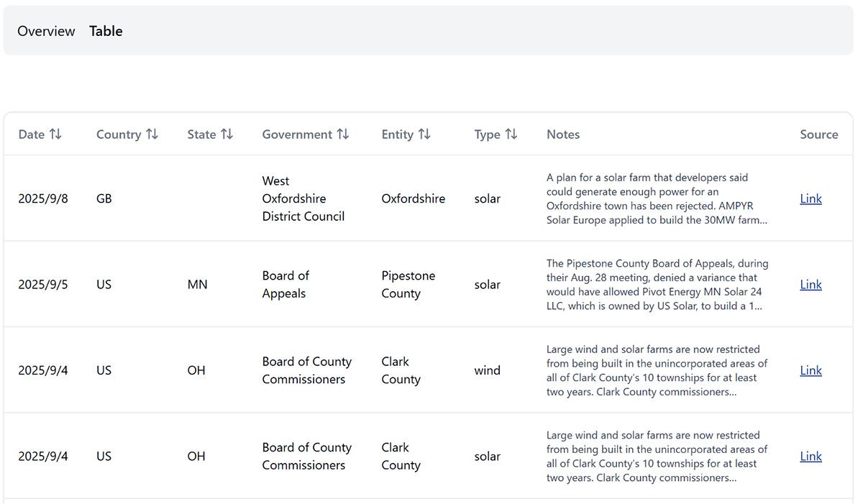Click the Source column header

(x=818, y=134)
